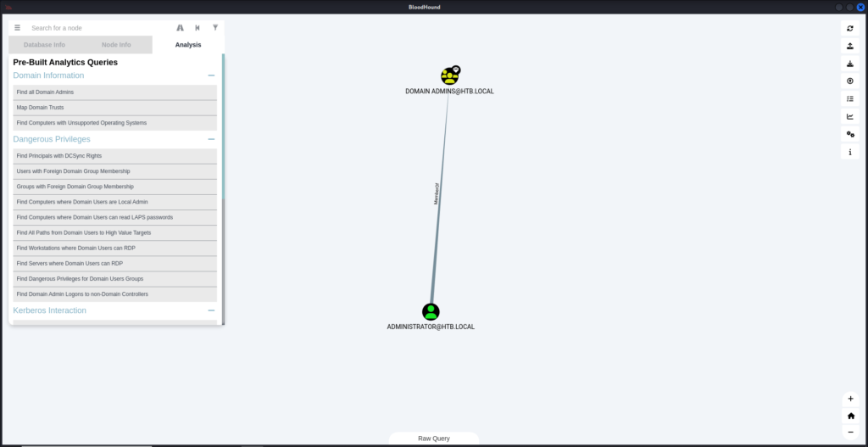Run Find Computers where Domain Users are Local Admin
Viewport: 868px width, 447px height.
(x=115, y=202)
